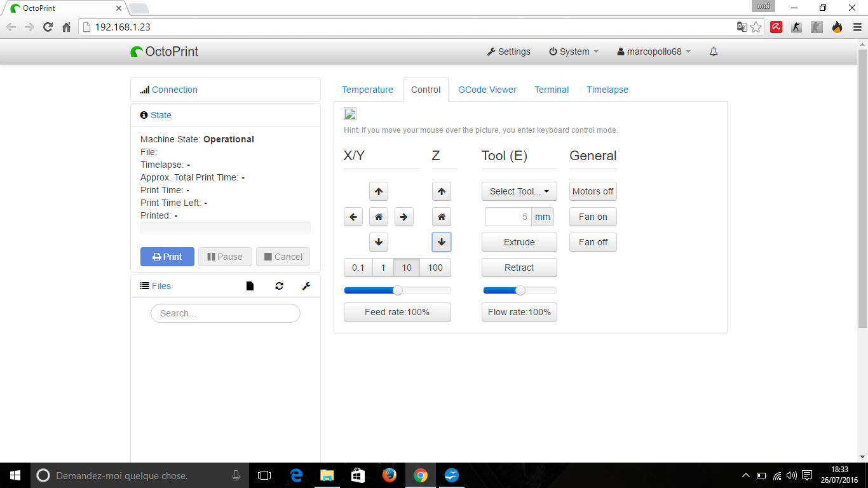868x488 pixels.
Task: Apply Flow rate:100% button
Action: click(519, 312)
